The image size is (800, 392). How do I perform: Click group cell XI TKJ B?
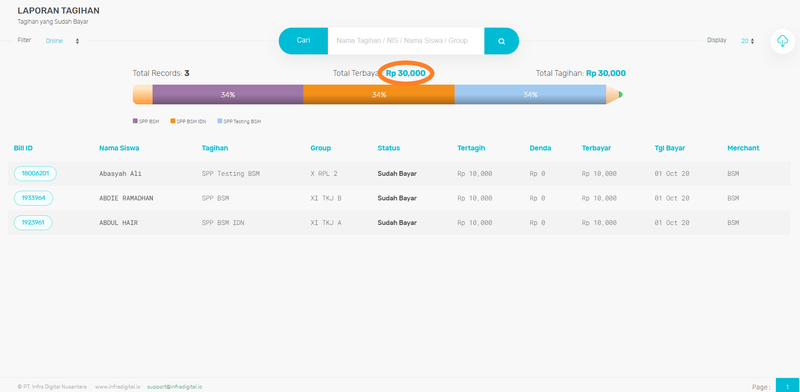click(326, 198)
